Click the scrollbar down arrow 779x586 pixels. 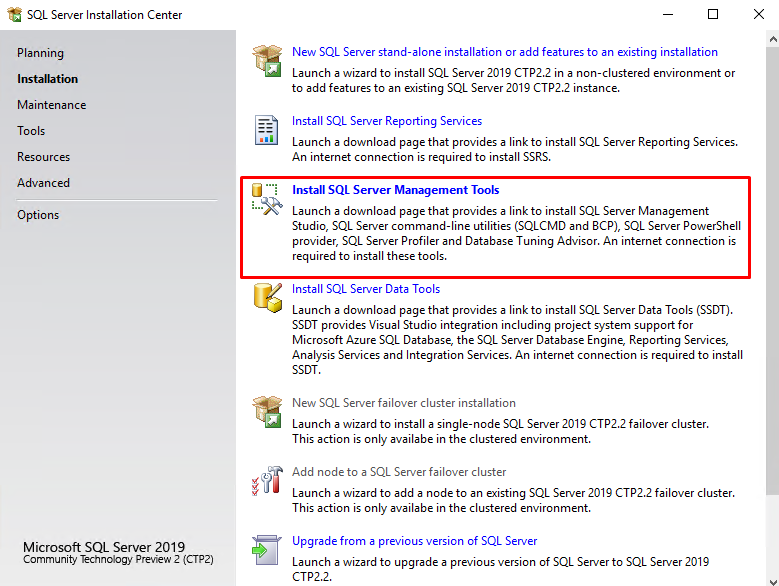(773, 581)
